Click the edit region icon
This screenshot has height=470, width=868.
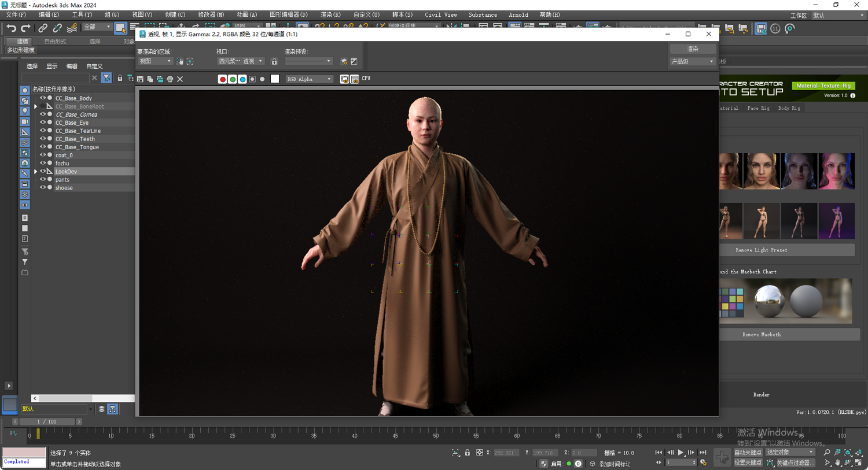pyautogui.click(x=180, y=61)
